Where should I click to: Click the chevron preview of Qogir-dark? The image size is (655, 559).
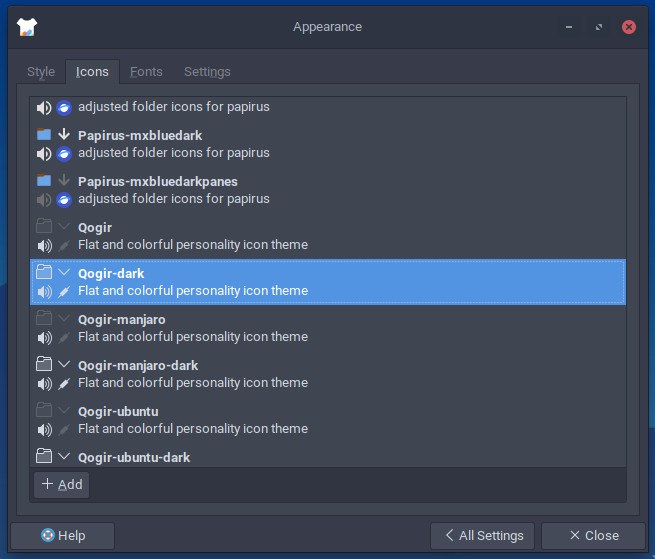point(64,272)
